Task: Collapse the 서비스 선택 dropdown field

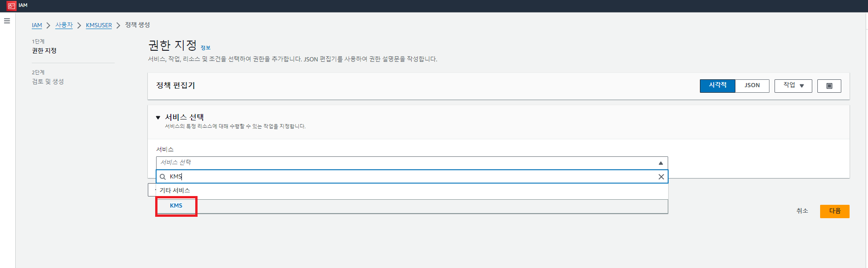Action: tap(412, 163)
